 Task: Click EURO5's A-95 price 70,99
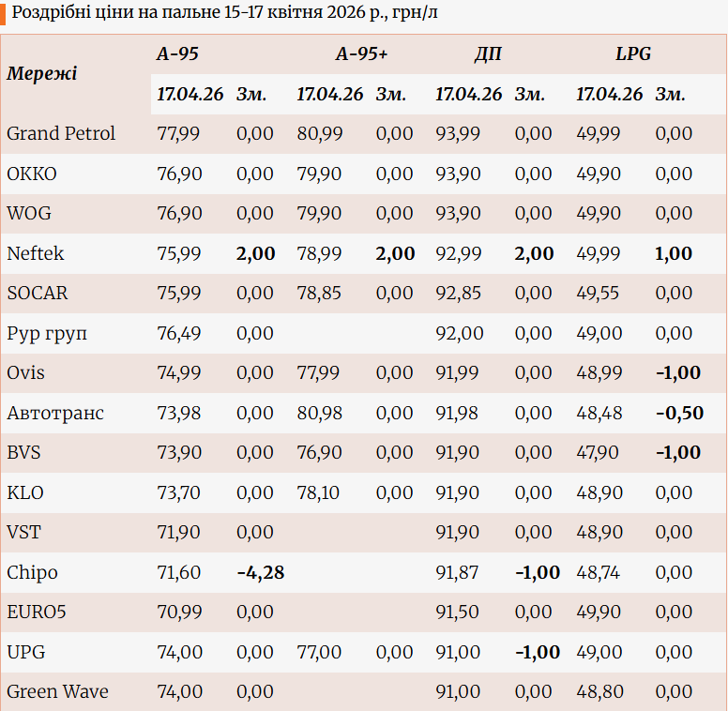tap(178, 613)
